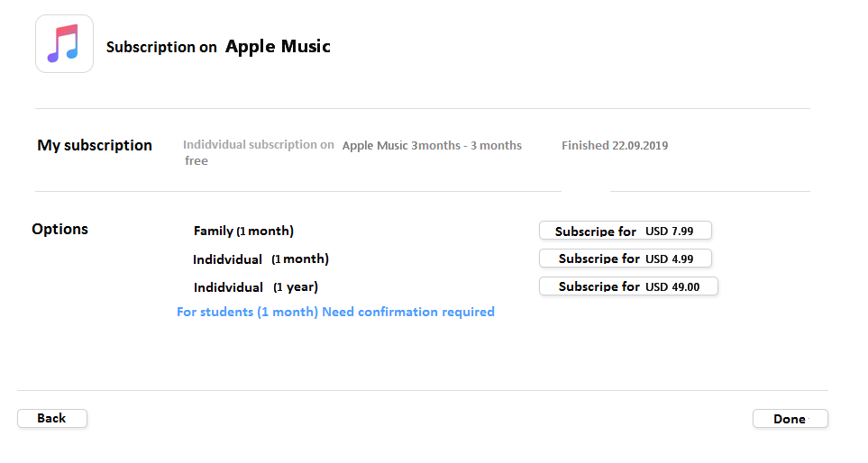Subscribe to Individual monthly for USD 4.99
Viewport: 868px width, 463px height.
pyautogui.click(x=626, y=259)
